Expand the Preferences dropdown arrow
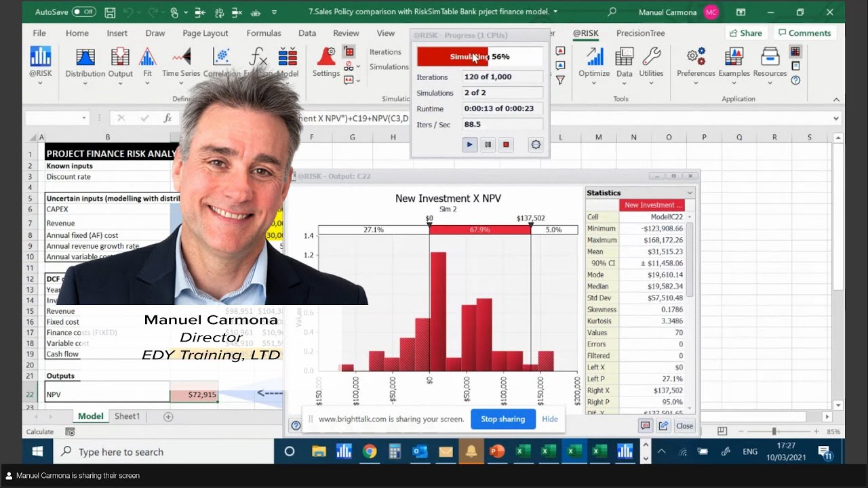The height and width of the screenshot is (488, 868). pos(696,83)
